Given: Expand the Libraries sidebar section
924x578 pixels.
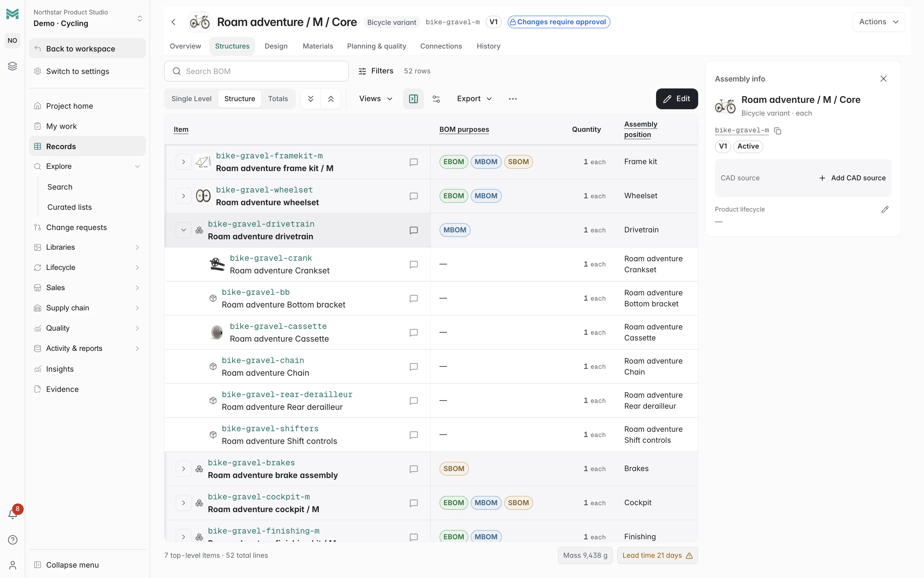Looking at the screenshot, I should pos(87,247).
